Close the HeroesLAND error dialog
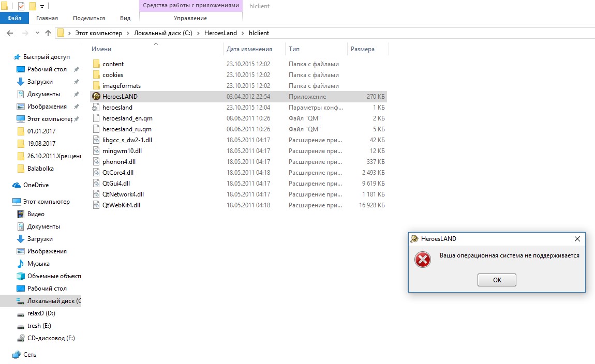Viewport: 595px width, 364px height. coord(577,239)
